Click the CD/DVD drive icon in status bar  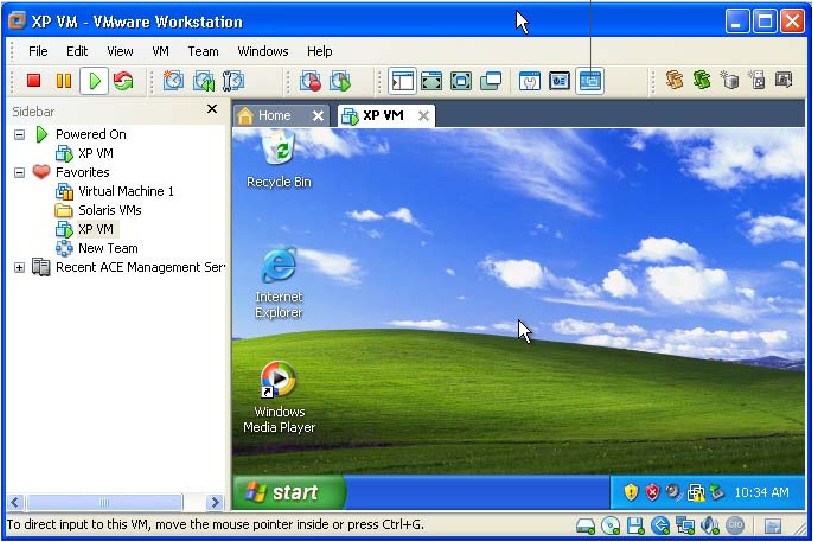[610, 526]
